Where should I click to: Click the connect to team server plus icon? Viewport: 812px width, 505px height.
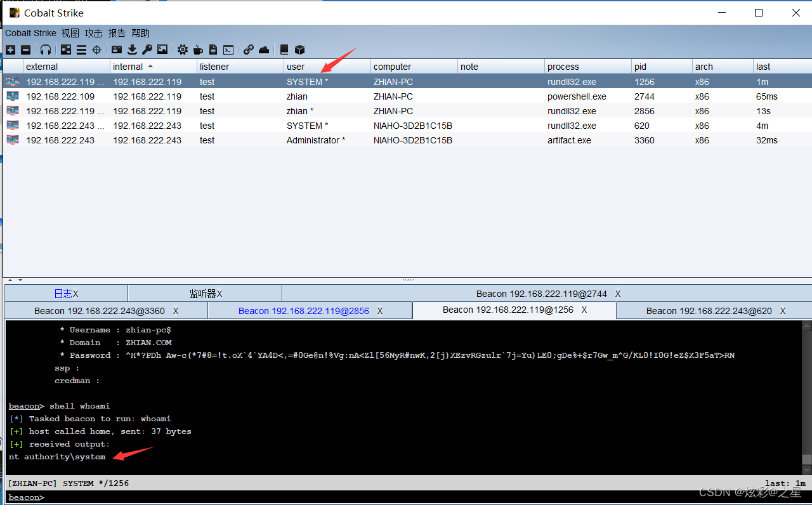point(10,49)
